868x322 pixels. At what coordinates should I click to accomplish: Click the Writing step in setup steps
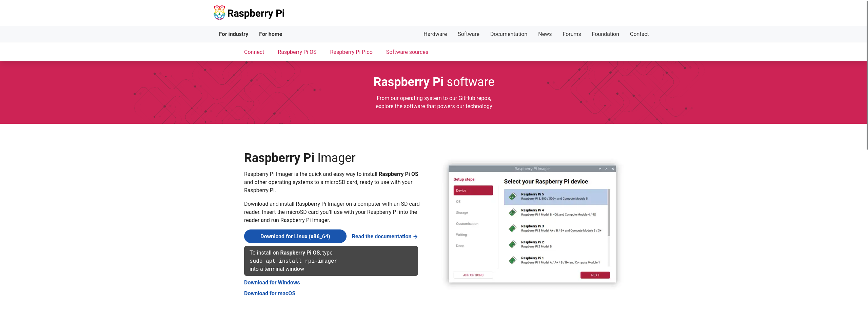tap(461, 235)
